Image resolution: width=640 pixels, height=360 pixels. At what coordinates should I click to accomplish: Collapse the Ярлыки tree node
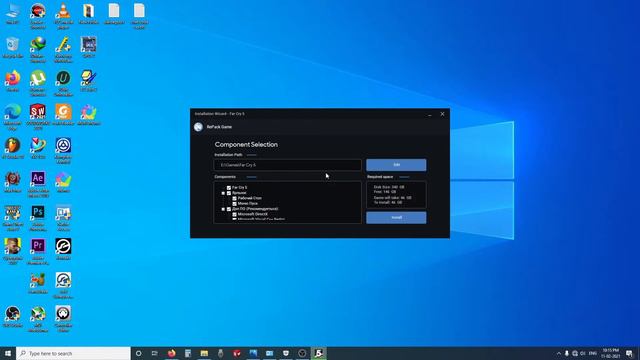pyautogui.click(x=223, y=193)
